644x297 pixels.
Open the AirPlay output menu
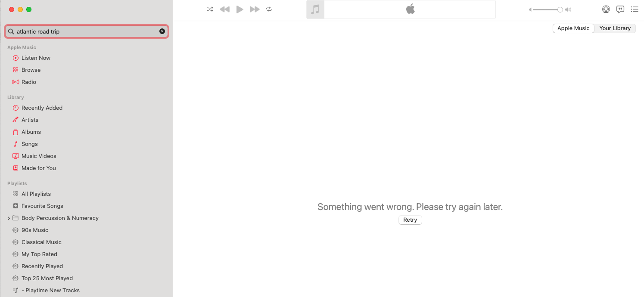pos(606,9)
